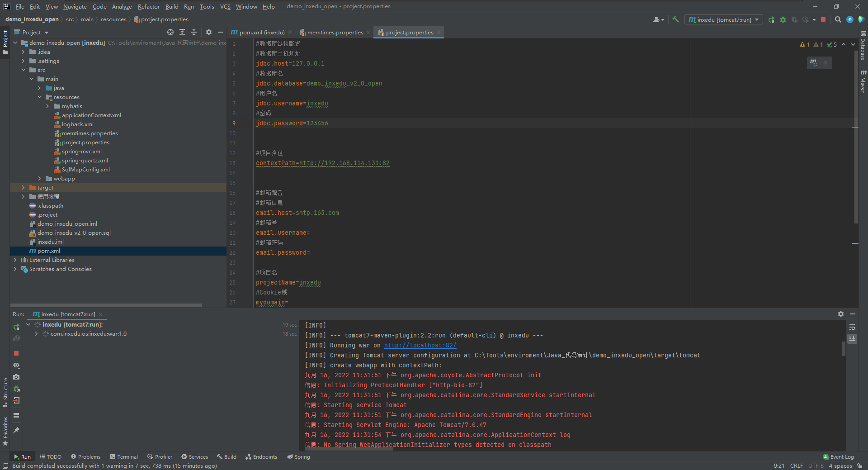
Task: Expand com.inxedu.os:inxedu:war:1.0 run node
Action: [x=36, y=334]
